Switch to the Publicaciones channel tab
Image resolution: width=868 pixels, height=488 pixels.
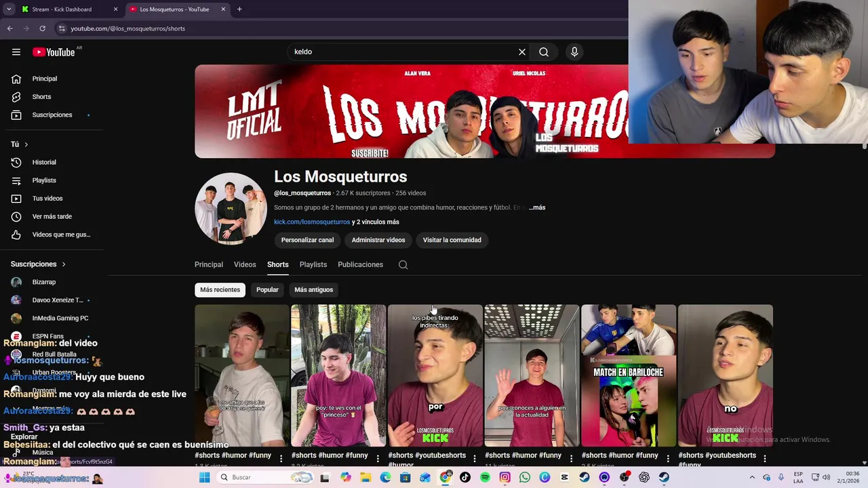tap(360, 265)
